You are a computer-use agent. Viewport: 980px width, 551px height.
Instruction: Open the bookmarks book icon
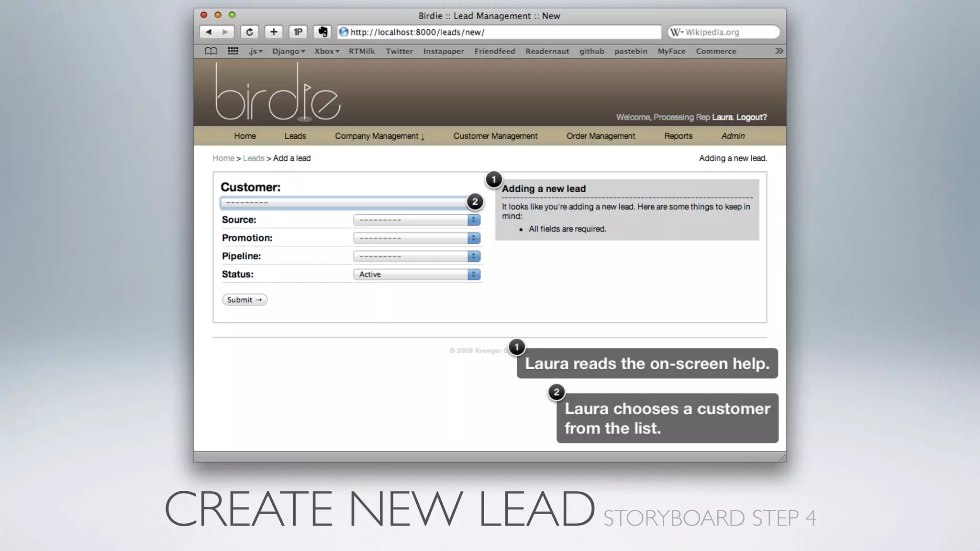[x=211, y=51]
